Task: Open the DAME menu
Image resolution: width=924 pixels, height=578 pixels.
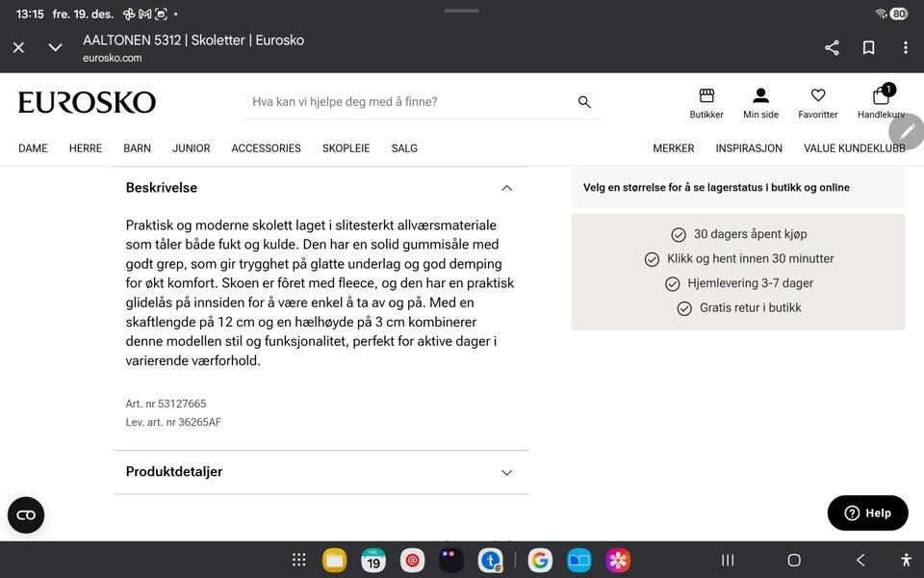Action: coord(33,148)
